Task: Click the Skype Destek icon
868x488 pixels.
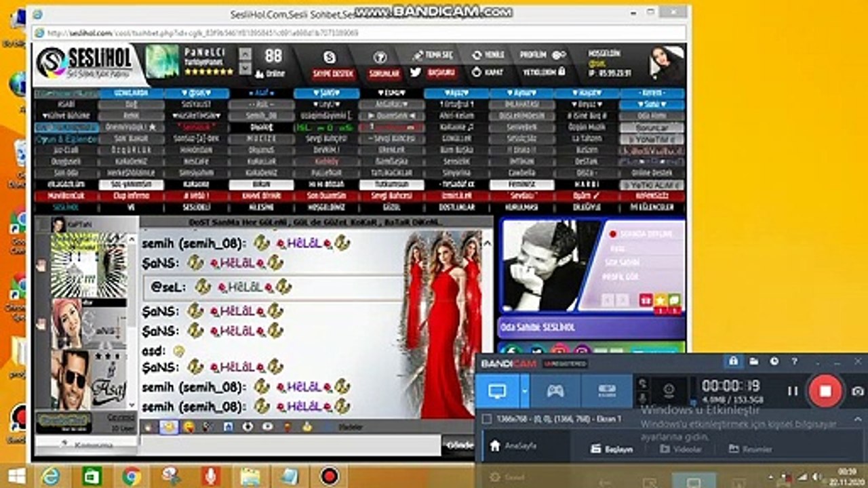Action: (x=330, y=58)
